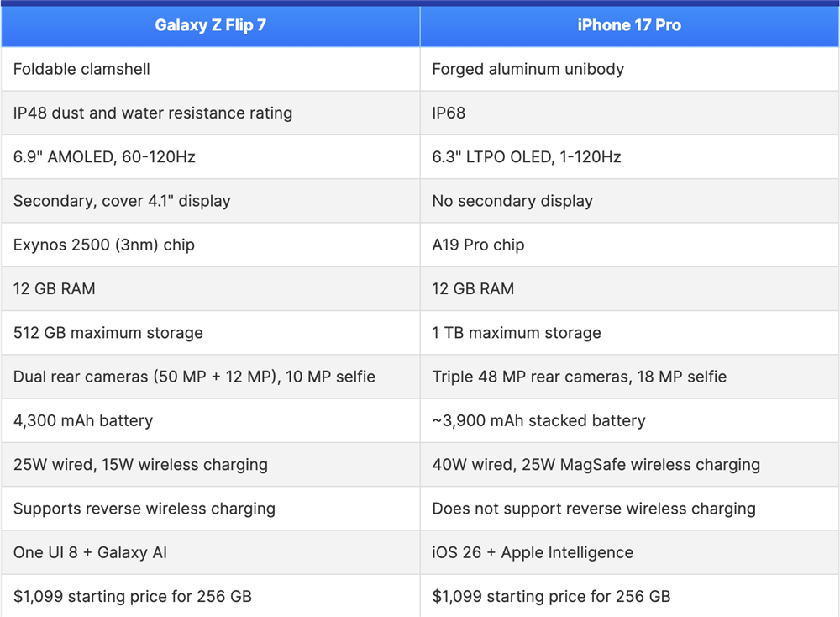The width and height of the screenshot is (840, 617).
Task: Select the 6.9" AMOLED display cell
Action: (x=104, y=156)
